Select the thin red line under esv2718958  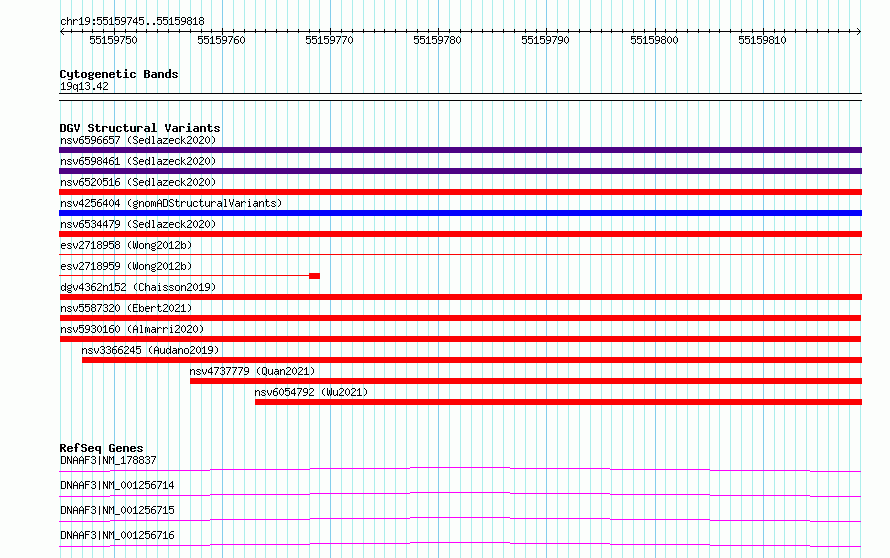pyautogui.click(x=460, y=255)
